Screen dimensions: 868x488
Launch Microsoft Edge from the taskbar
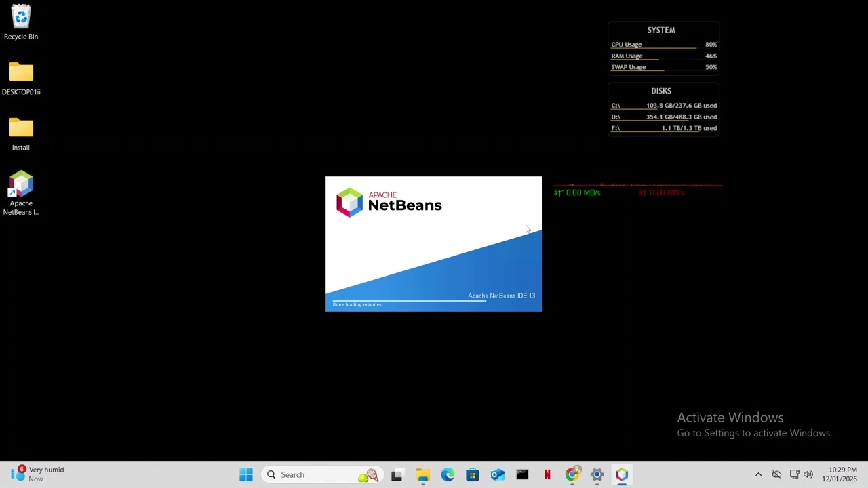coord(448,474)
